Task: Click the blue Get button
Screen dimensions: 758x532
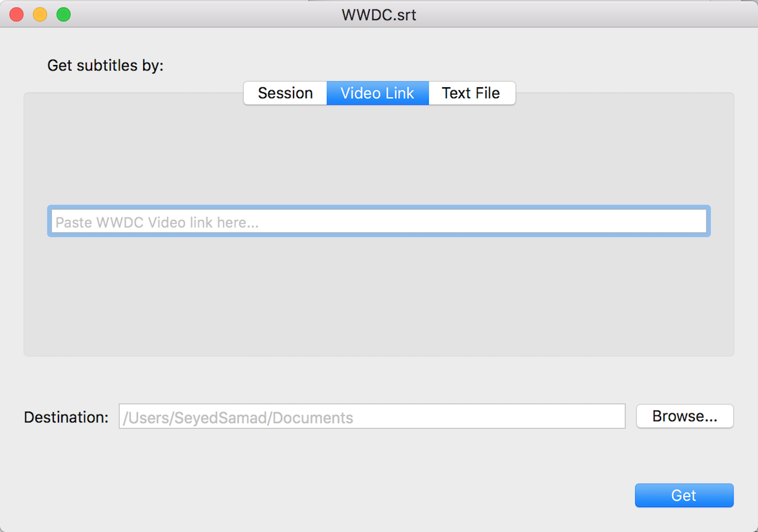Action: (x=684, y=495)
